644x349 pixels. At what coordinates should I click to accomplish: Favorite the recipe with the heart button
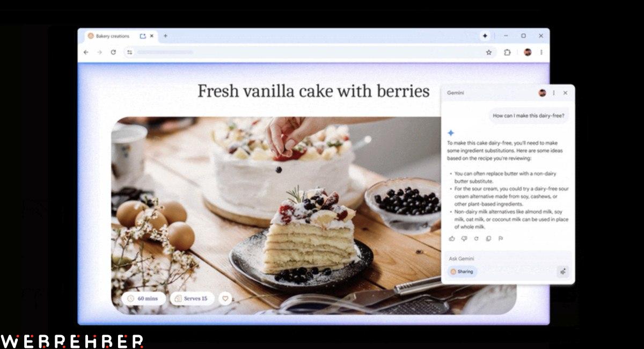click(225, 298)
